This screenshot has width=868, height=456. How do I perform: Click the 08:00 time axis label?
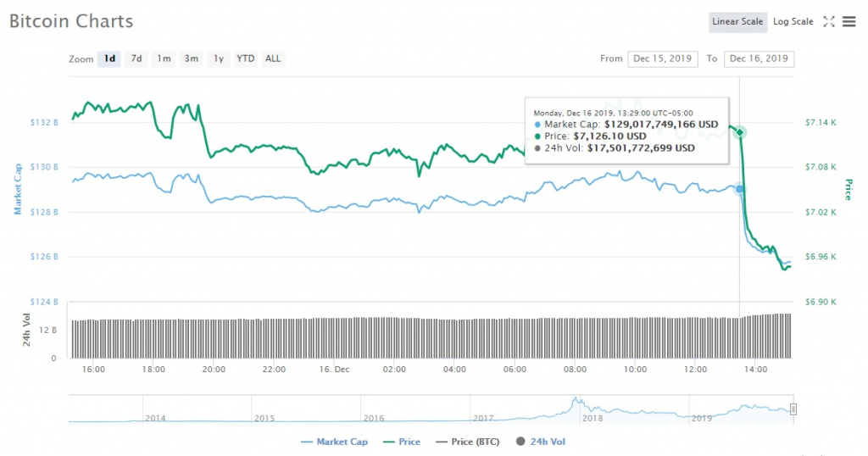point(576,369)
